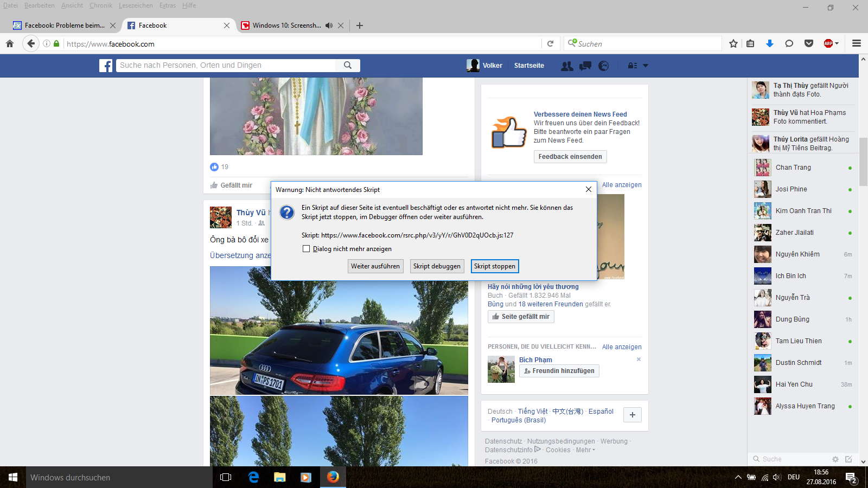
Task: Switch to 'Facebook: Probleme beim...' tab
Action: pyautogui.click(x=61, y=25)
